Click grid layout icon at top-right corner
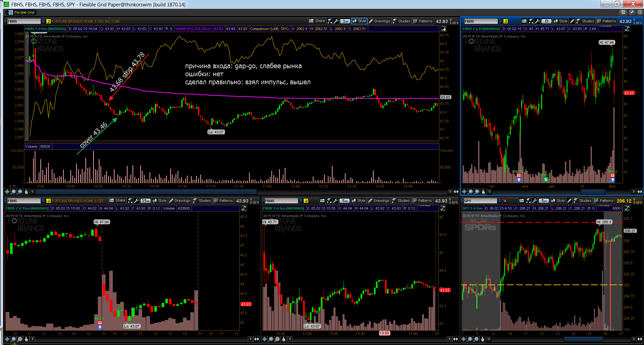644x345 pixels. [623, 12]
